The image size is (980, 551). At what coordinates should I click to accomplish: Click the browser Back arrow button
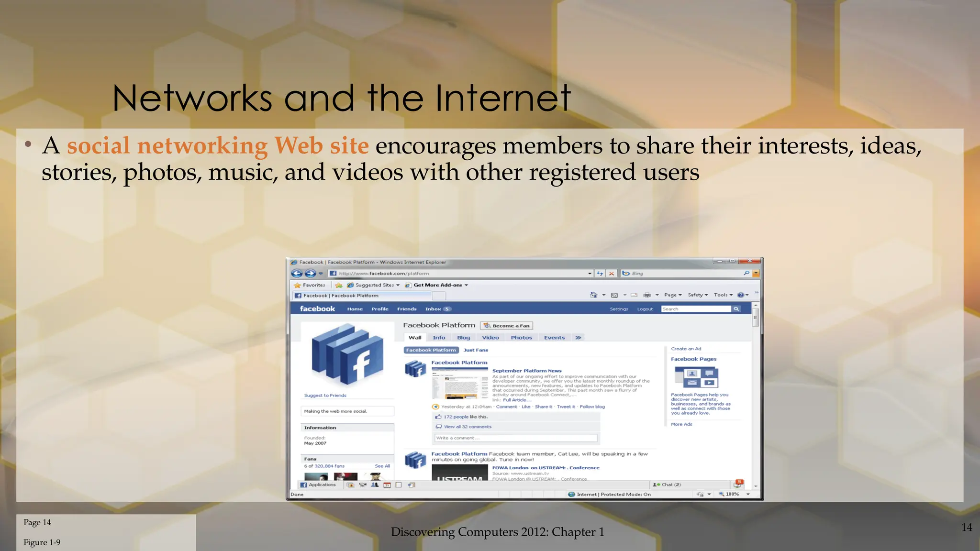(x=297, y=274)
